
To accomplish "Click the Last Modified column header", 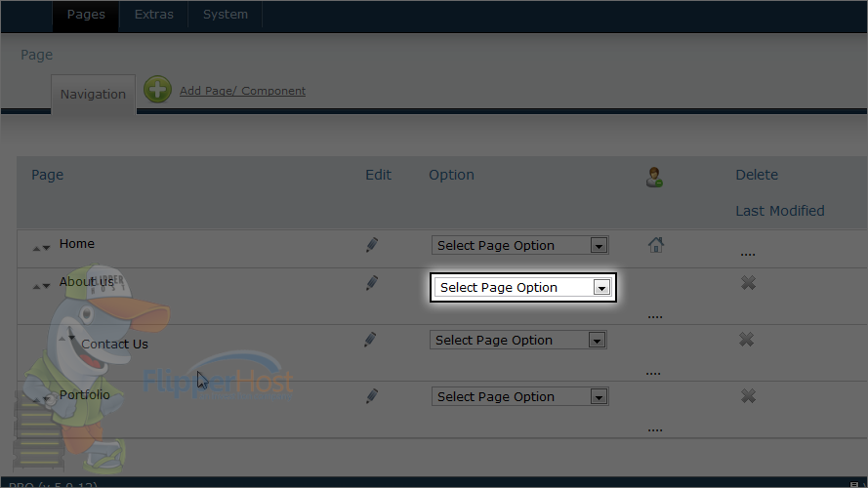I will (780, 211).
